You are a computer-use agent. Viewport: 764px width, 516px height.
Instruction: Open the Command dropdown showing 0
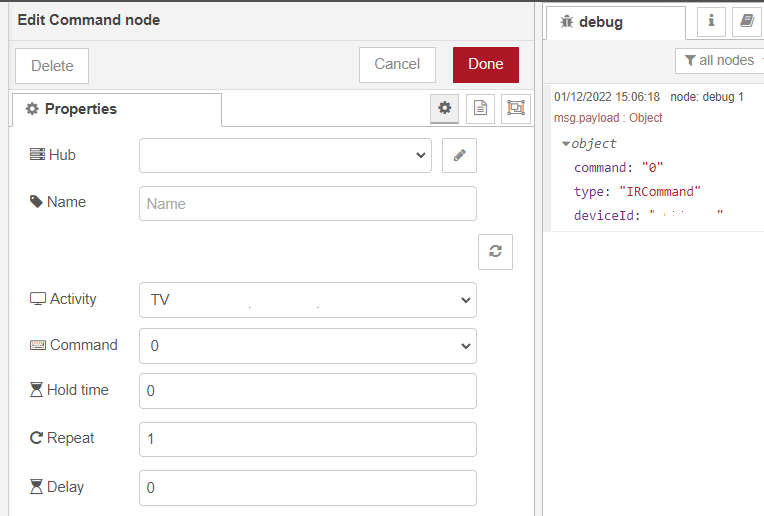tap(308, 346)
